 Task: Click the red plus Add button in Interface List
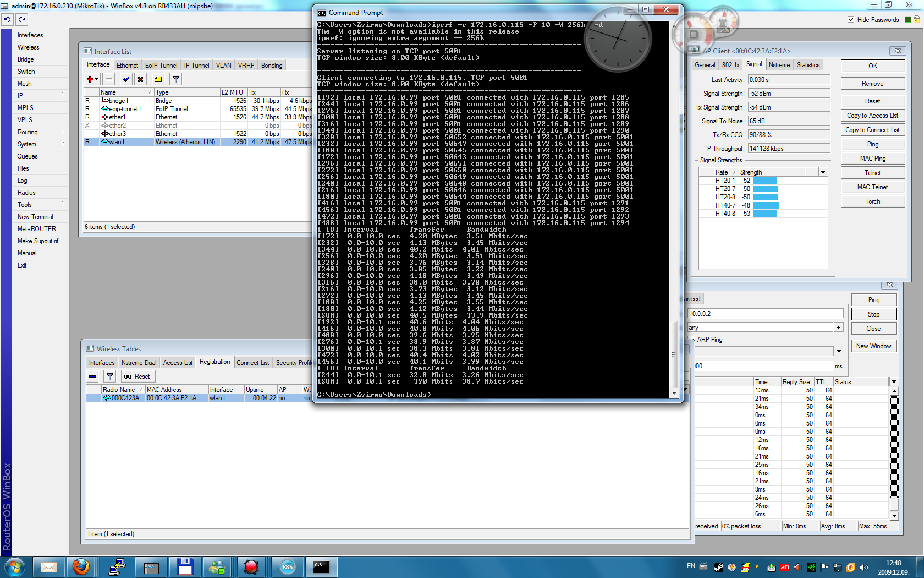92,79
